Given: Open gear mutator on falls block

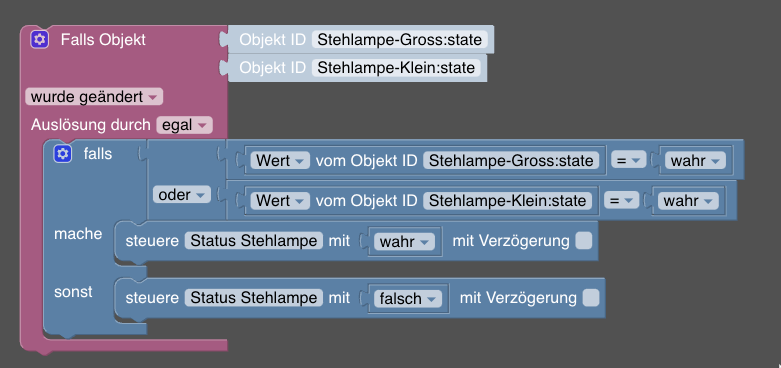Looking at the screenshot, I should coord(63,154).
